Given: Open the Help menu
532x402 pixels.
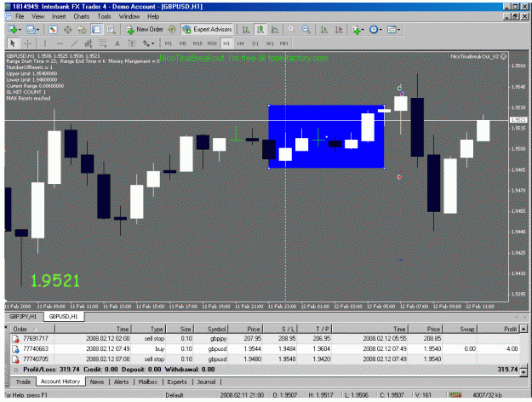Looking at the screenshot, I should pos(153,16).
